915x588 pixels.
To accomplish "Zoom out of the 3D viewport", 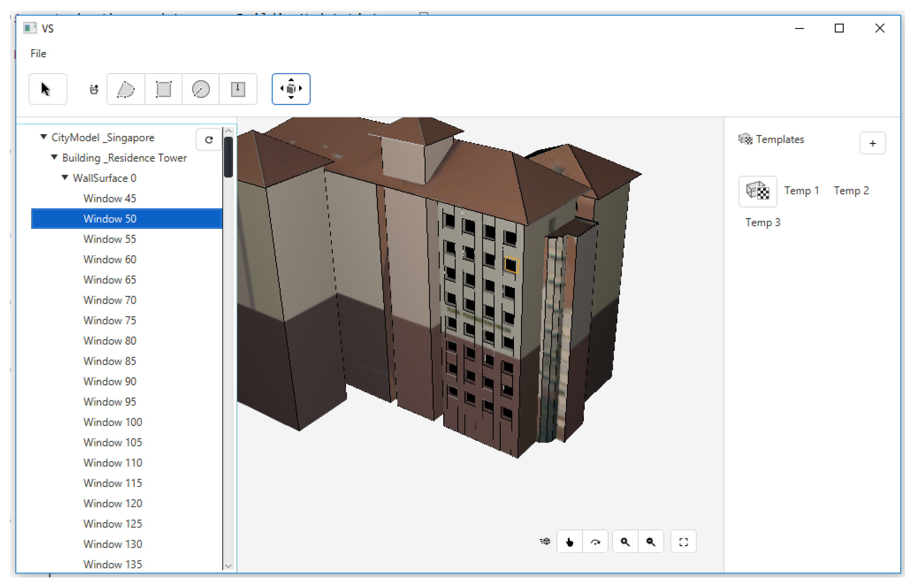I will click(x=651, y=541).
